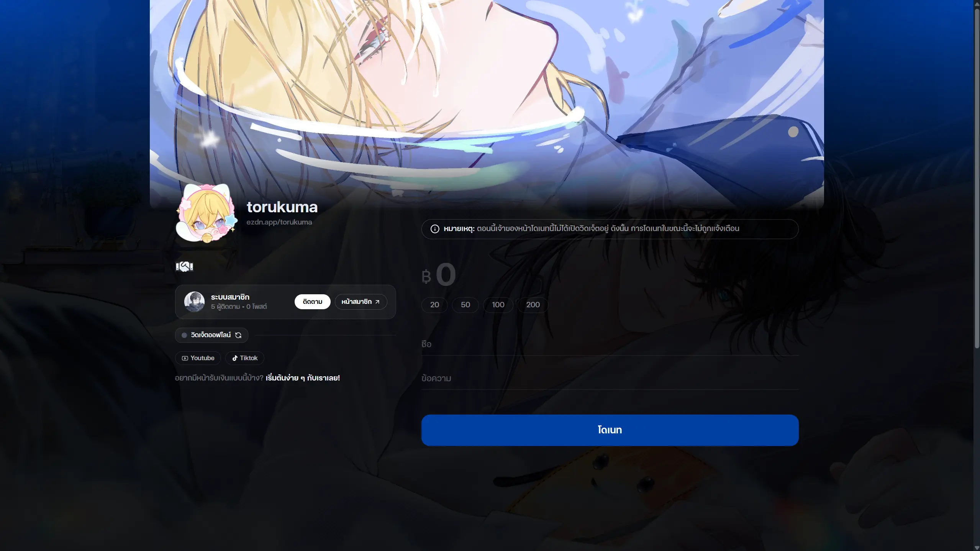
Task: Focus the ข้อความ message input field
Action: click(x=610, y=378)
